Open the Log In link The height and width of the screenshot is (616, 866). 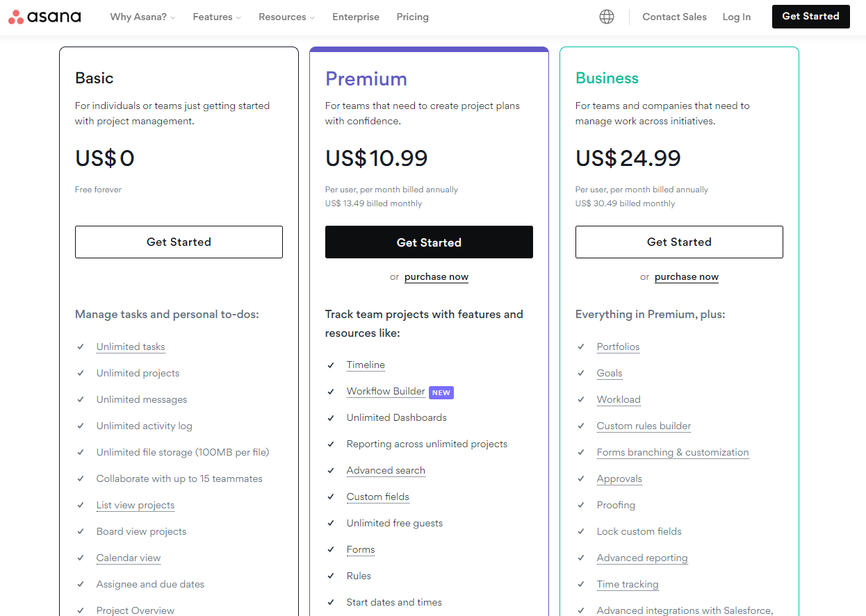tap(737, 17)
